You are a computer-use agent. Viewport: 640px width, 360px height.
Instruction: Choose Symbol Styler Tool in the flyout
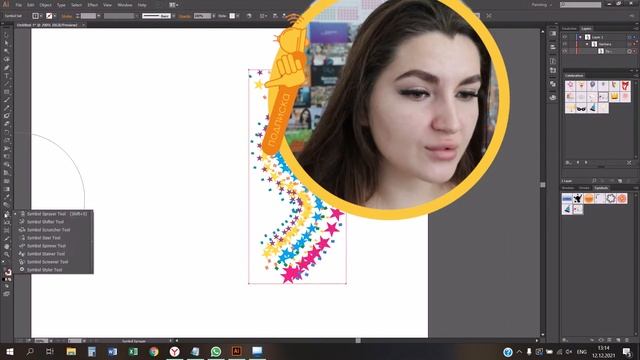[53, 270]
